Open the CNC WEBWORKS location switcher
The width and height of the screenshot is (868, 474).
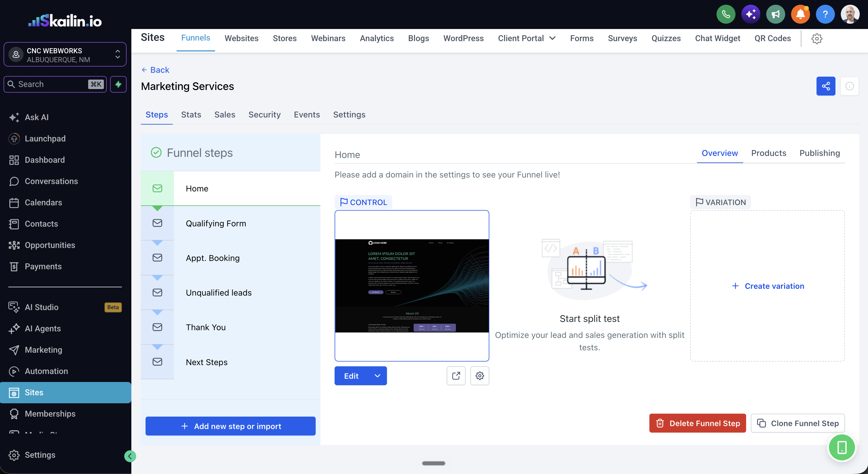tap(65, 54)
